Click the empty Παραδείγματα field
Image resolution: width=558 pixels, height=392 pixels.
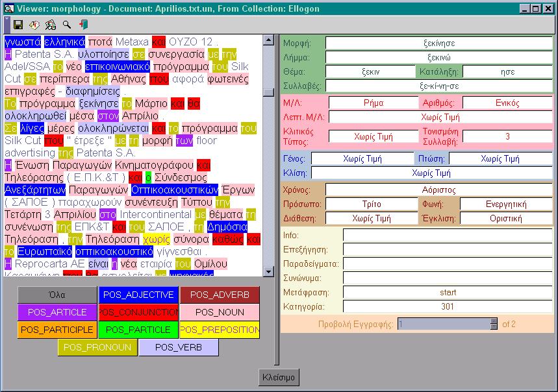tap(448, 263)
